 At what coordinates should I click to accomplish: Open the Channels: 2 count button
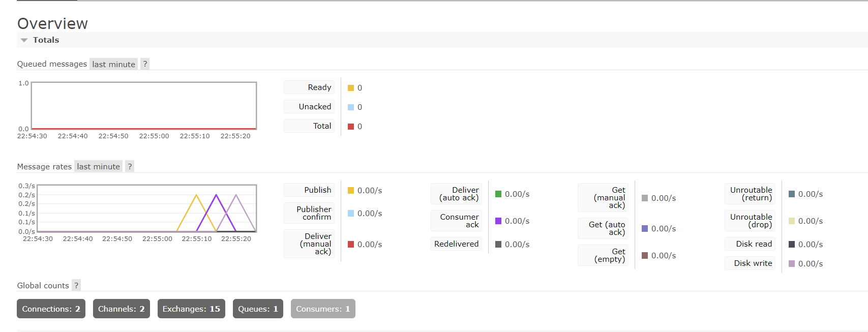coord(121,309)
